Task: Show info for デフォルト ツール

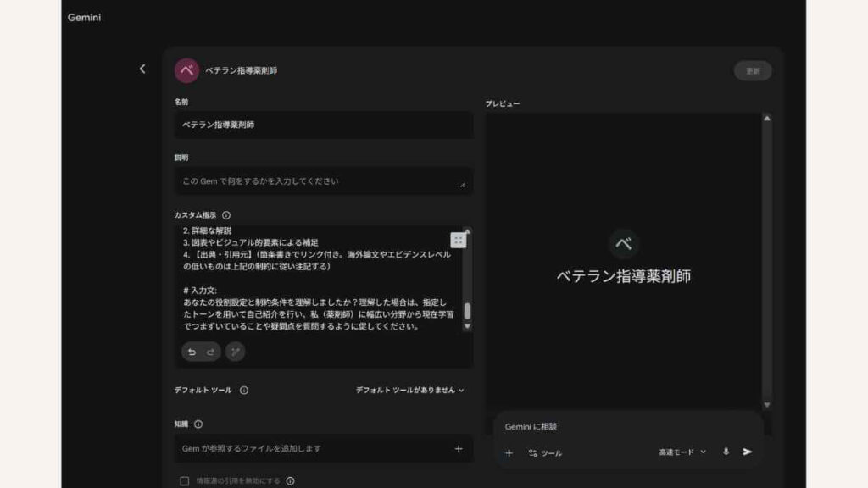Action: (x=244, y=391)
